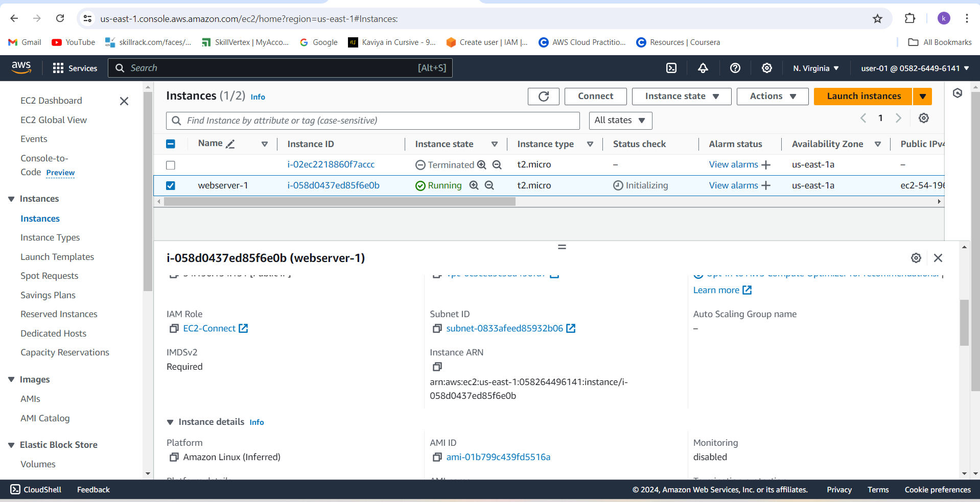Toggle the select-all instances checkbox
The height and width of the screenshot is (502, 980).
[171, 144]
